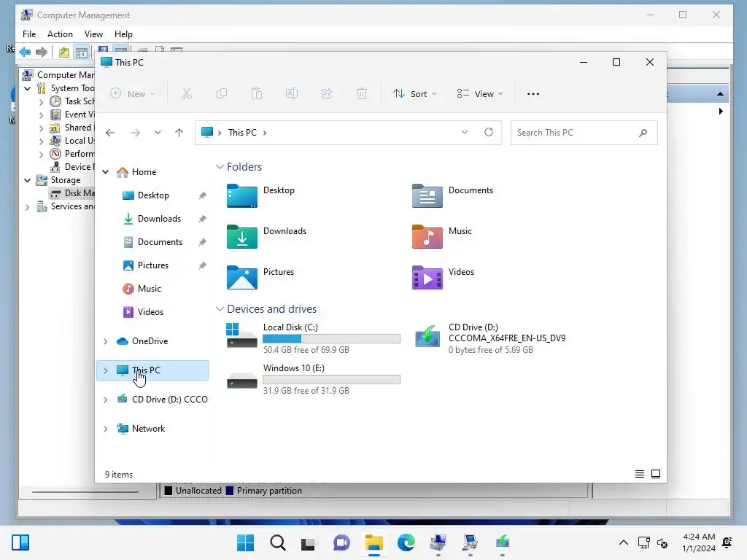Image resolution: width=747 pixels, height=560 pixels.
Task: Open the Desktop folder in the Folders section
Action: 261,195
